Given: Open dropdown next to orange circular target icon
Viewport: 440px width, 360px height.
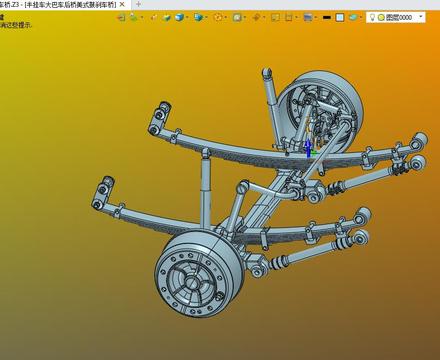Looking at the screenshot, I should pyautogui.click(x=226, y=17).
